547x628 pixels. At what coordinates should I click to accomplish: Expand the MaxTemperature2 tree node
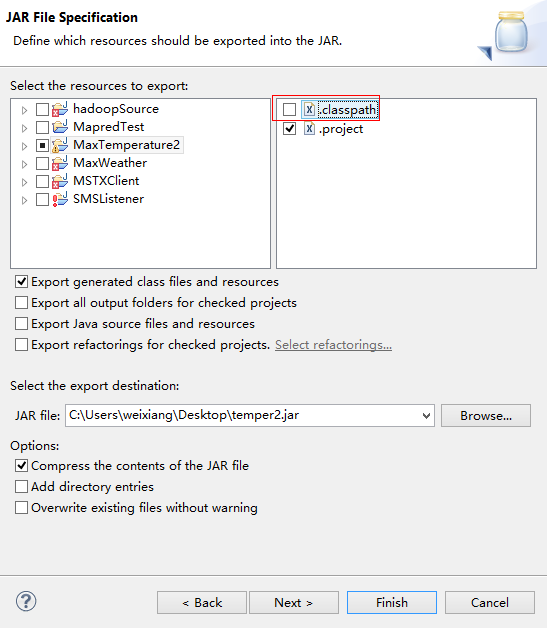(x=24, y=146)
